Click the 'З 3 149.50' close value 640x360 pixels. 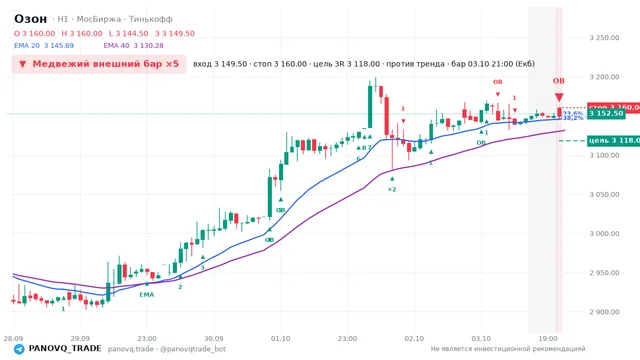pos(175,33)
